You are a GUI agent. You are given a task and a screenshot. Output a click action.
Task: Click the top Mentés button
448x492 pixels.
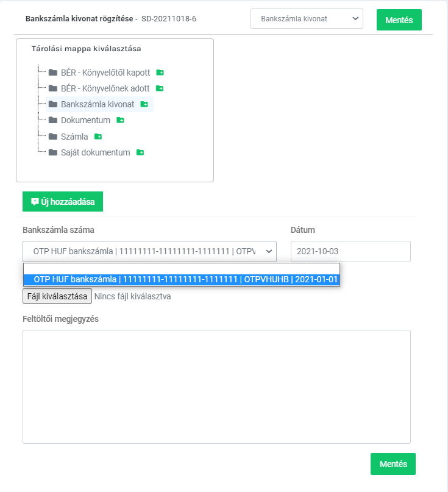(x=399, y=20)
